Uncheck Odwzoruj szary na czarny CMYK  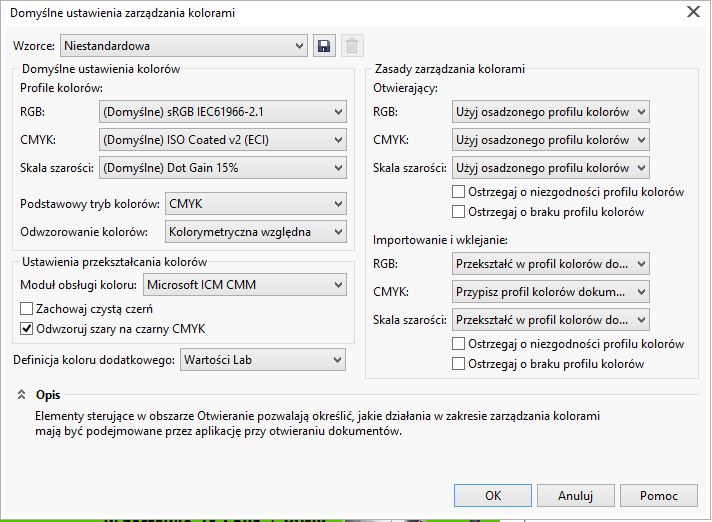click(27, 328)
